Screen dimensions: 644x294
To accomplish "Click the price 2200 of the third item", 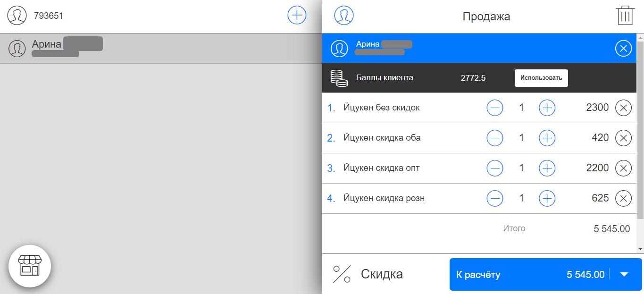I will point(597,168).
